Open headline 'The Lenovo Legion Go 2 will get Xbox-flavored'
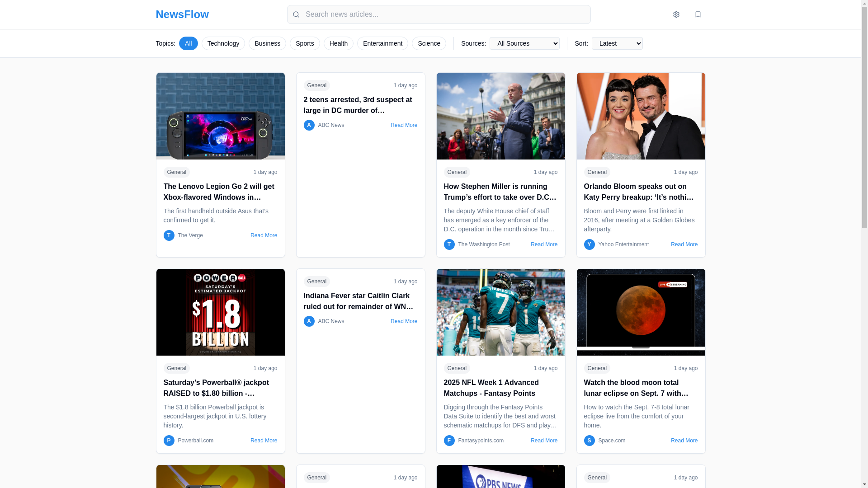Viewport: 868px width, 488px height. [x=221, y=192]
